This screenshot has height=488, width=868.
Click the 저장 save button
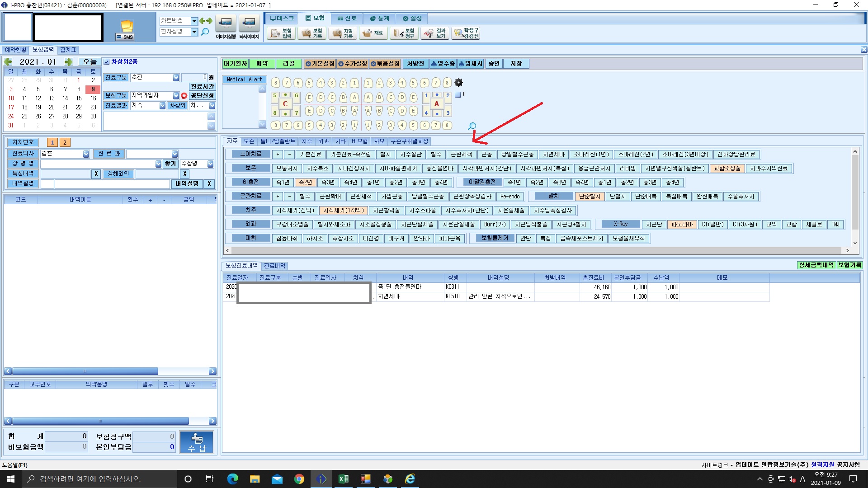pos(516,64)
